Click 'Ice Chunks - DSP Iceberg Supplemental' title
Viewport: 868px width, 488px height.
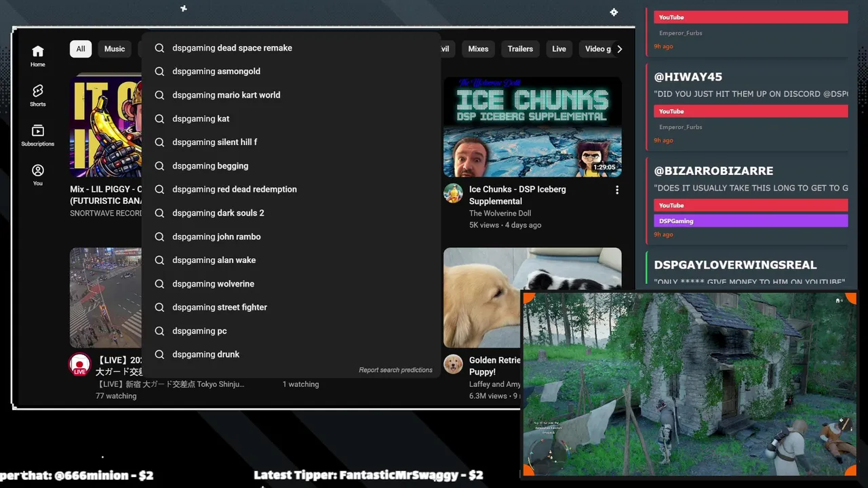pyautogui.click(x=517, y=195)
